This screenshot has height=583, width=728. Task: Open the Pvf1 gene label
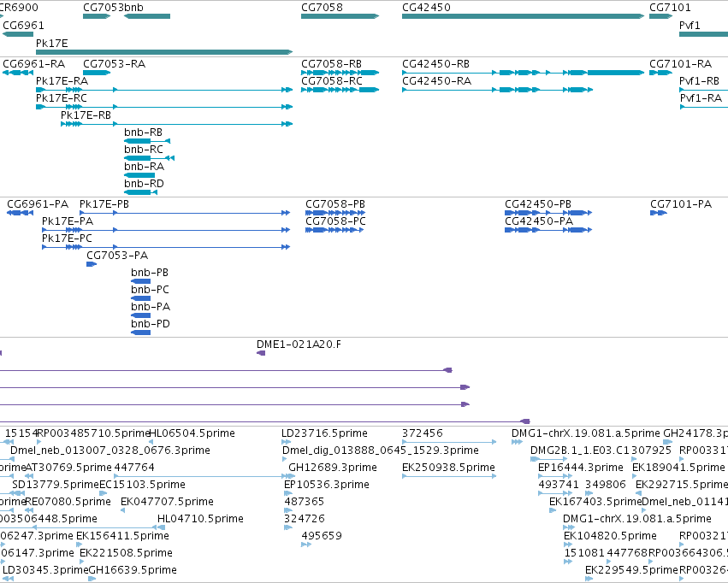(x=690, y=26)
